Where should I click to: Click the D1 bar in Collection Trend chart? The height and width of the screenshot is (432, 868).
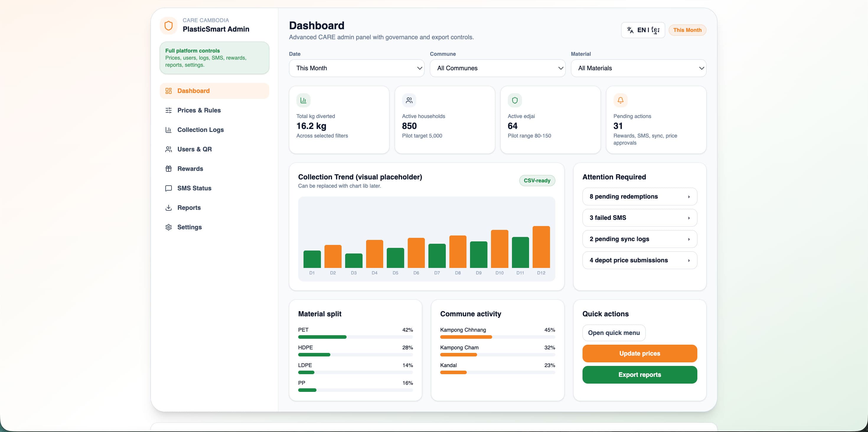312,259
